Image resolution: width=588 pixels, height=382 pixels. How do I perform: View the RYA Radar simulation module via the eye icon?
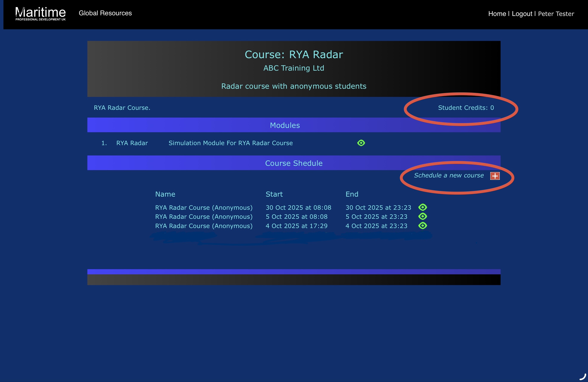pyautogui.click(x=361, y=143)
